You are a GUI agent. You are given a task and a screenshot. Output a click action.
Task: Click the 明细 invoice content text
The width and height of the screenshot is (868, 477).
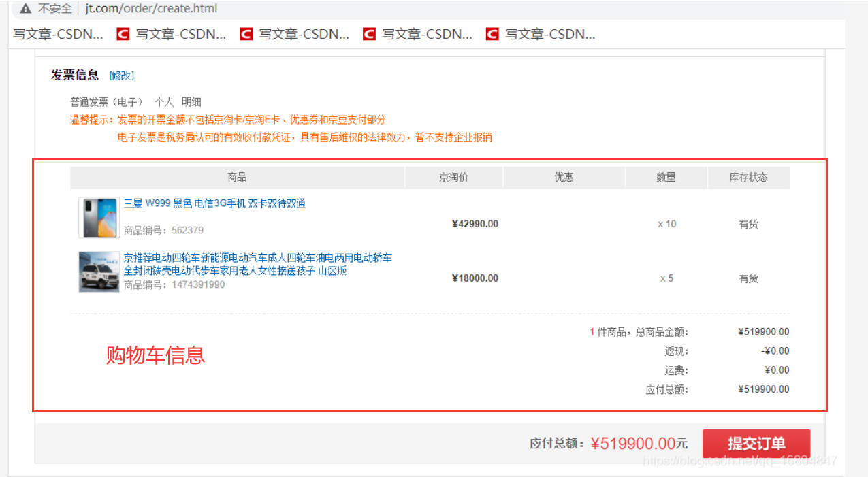click(x=191, y=101)
